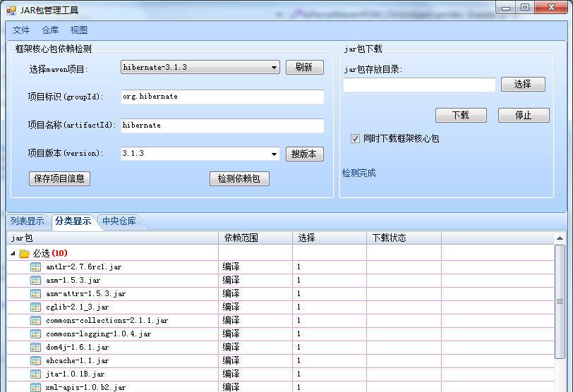Select the asm-attrs-1.5.3.jar row name
Viewport: 573px width, 392px height.
86,293
